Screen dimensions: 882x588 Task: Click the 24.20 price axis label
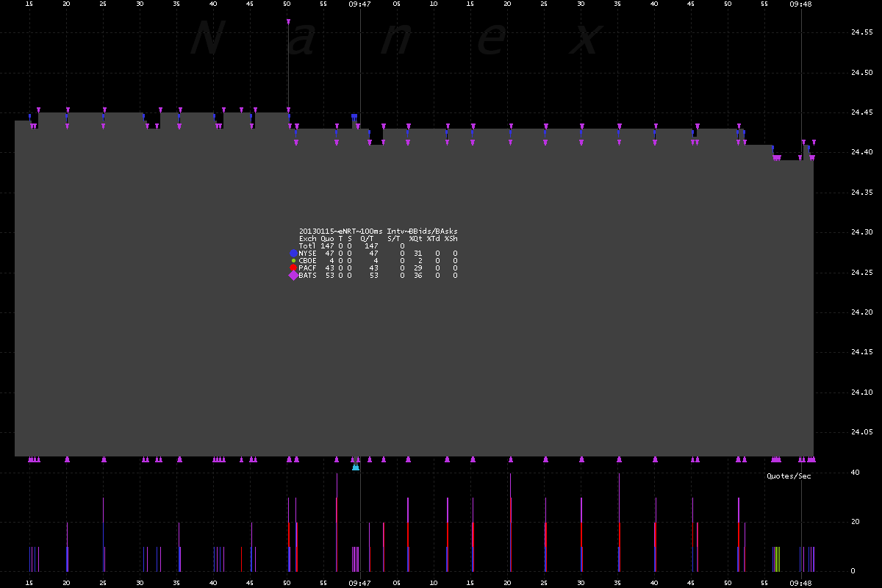pyautogui.click(x=861, y=312)
